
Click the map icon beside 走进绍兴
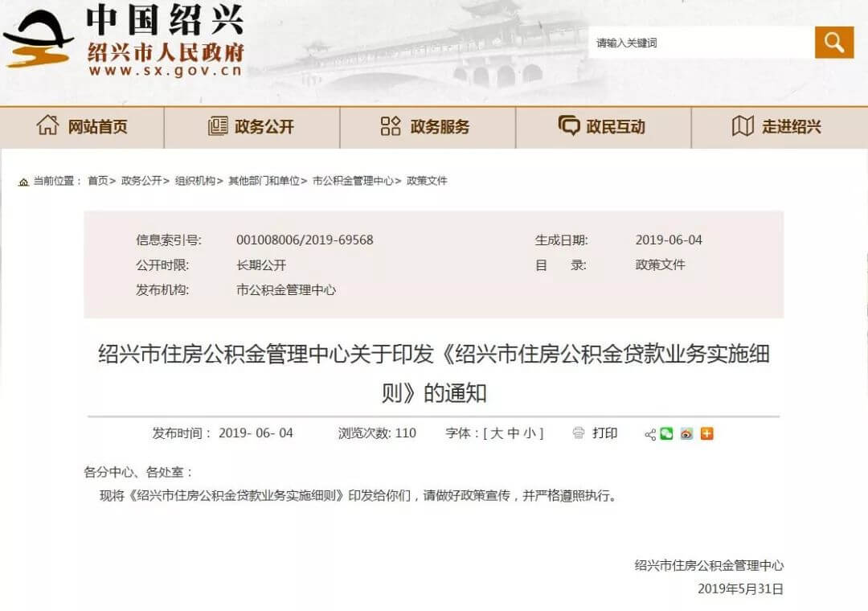coord(743,126)
